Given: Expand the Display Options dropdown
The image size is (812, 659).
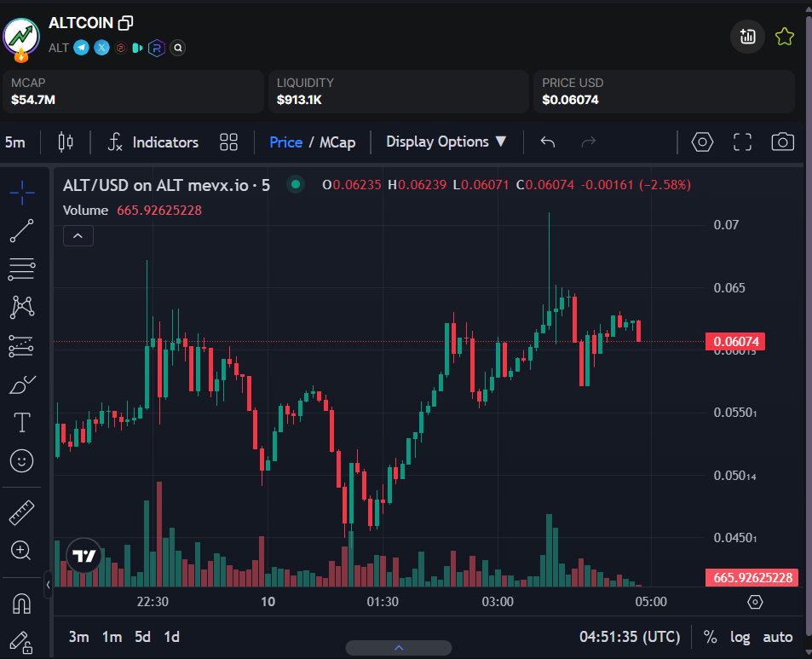Looking at the screenshot, I should point(446,142).
